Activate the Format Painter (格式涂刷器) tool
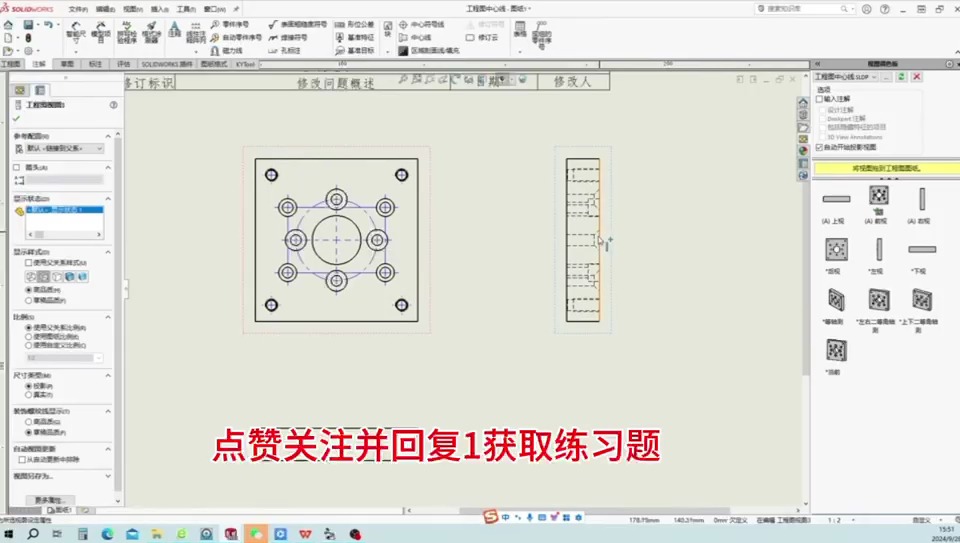Viewport: 960px width, 543px height. [151, 32]
